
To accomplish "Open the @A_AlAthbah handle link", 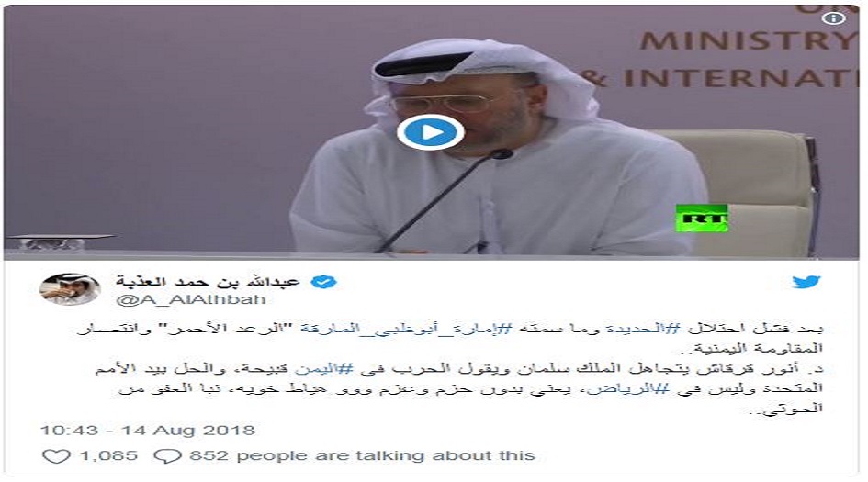I will (192, 299).
